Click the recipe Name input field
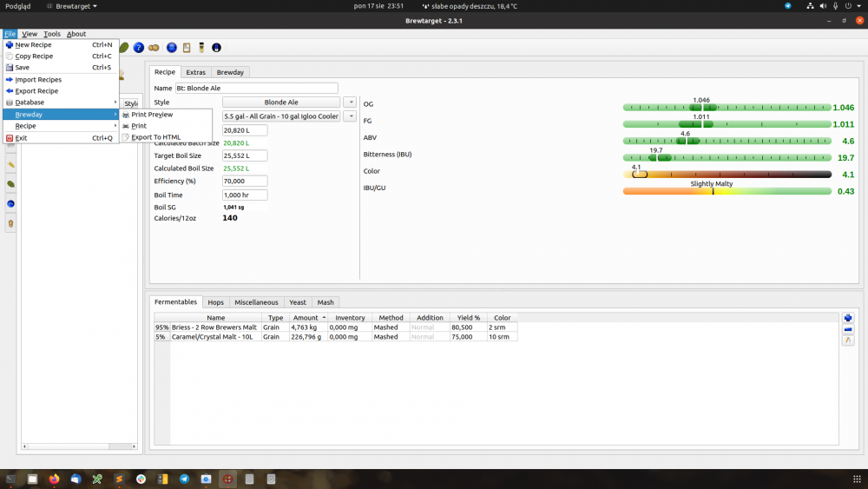 click(x=256, y=89)
